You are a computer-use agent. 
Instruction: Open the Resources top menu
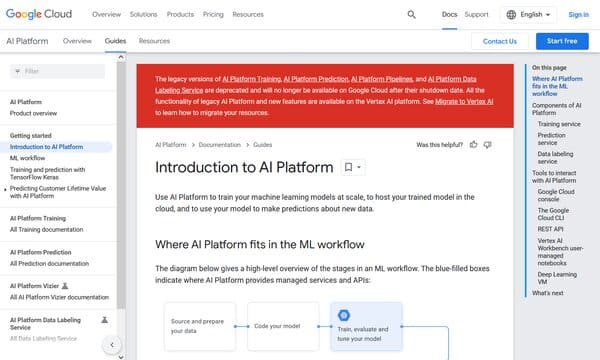(248, 15)
